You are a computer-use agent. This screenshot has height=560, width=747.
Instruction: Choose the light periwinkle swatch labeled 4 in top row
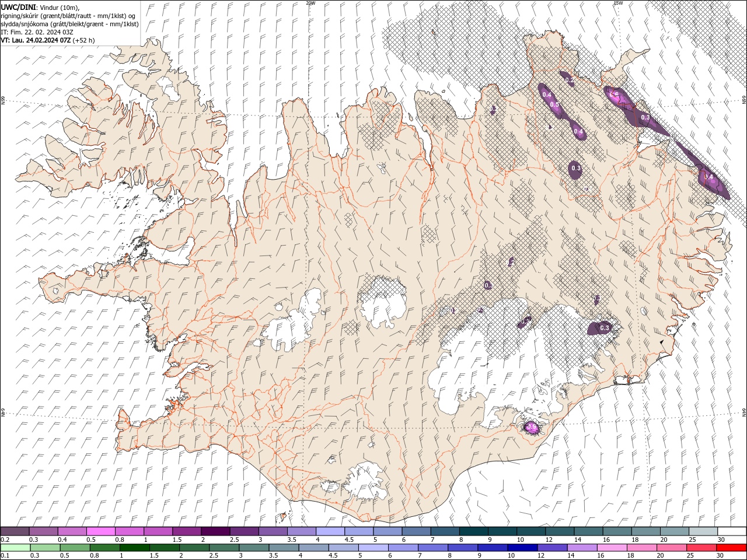[329, 531]
